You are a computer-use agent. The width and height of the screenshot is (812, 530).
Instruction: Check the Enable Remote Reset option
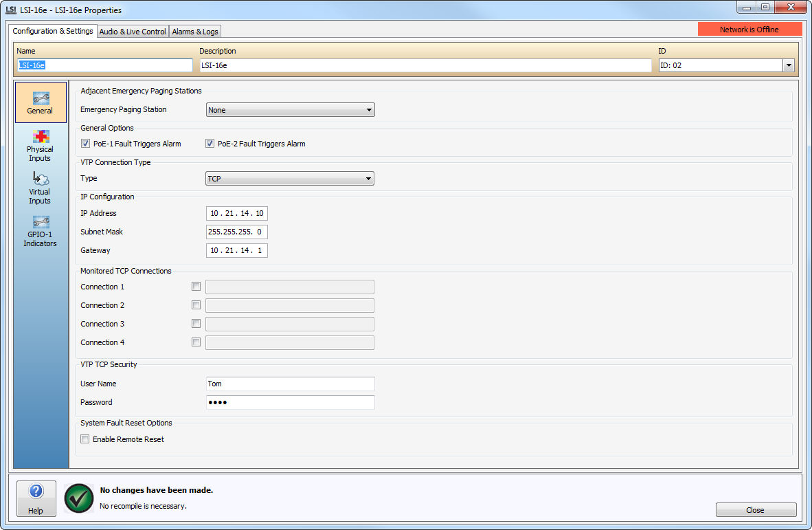[85, 439]
